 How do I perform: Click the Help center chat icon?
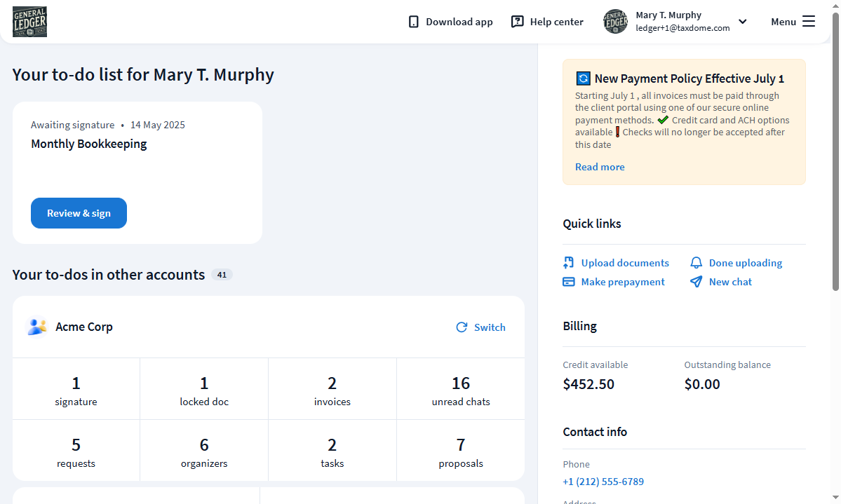tap(518, 22)
